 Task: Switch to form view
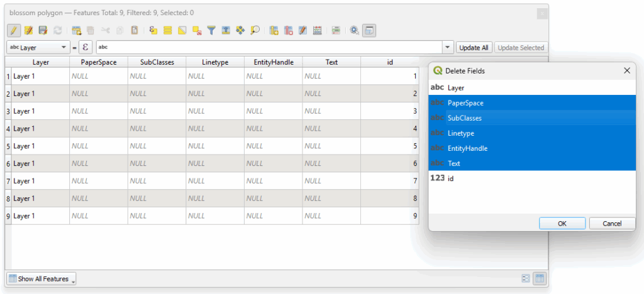tap(525, 278)
